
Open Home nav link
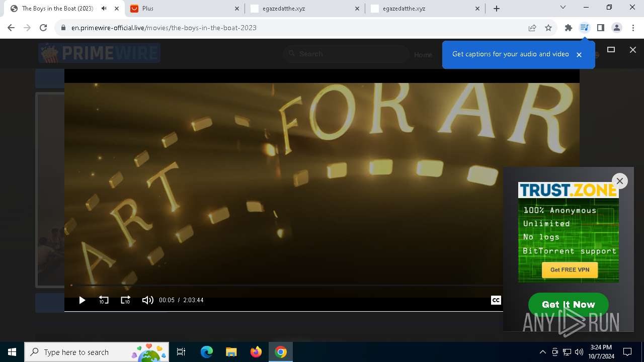coord(423,55)
